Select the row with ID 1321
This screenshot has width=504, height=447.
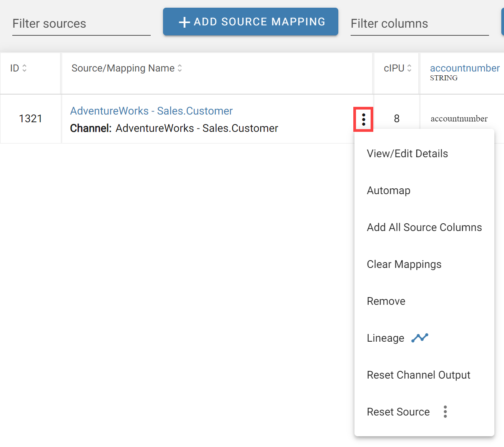point(30,119)
